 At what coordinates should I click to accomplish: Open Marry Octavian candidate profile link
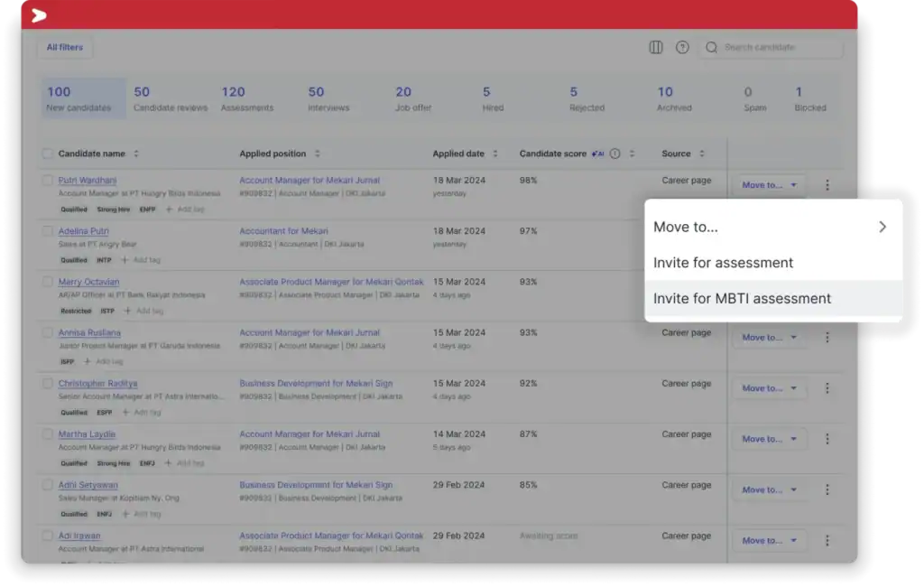pos(88,282)
